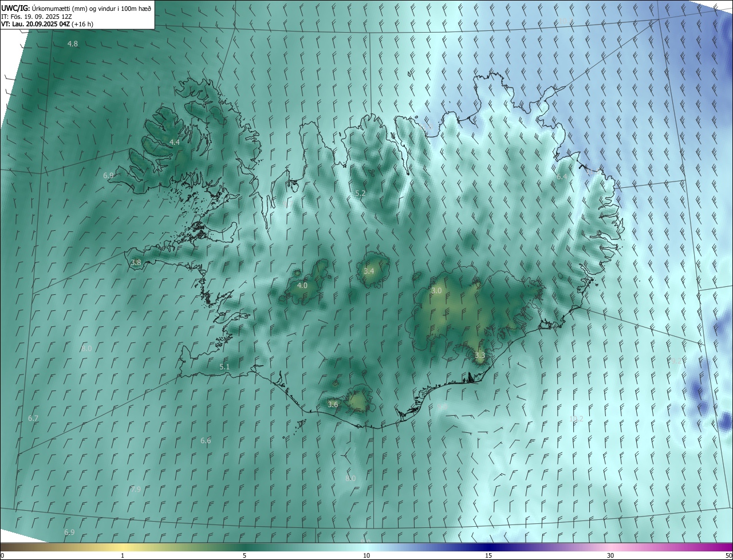
Task: Click the map value 4.4 in Westfjords
Action: [x=175, y=142]
